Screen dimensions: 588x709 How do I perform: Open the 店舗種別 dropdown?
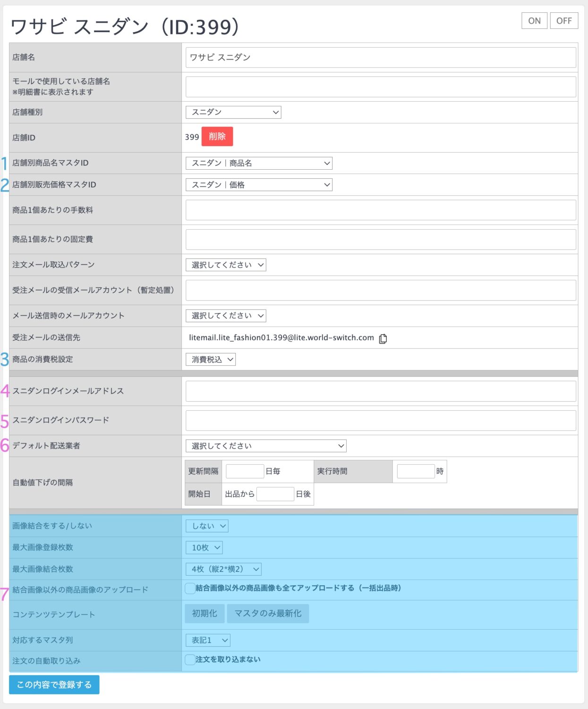[233, 112]
